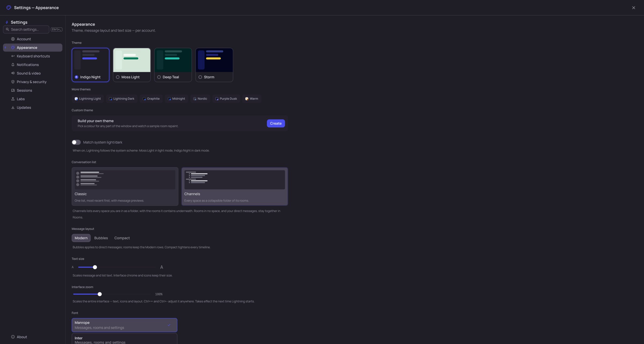Click the Keyboard shortcuts arrow icon
644x344 pixels.
pyautogui.click(x=13, y=56)
